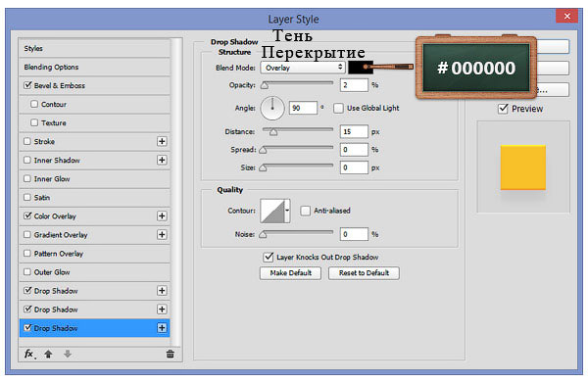
Task: Click the Reset to Default button
Action: pos(364,273)
